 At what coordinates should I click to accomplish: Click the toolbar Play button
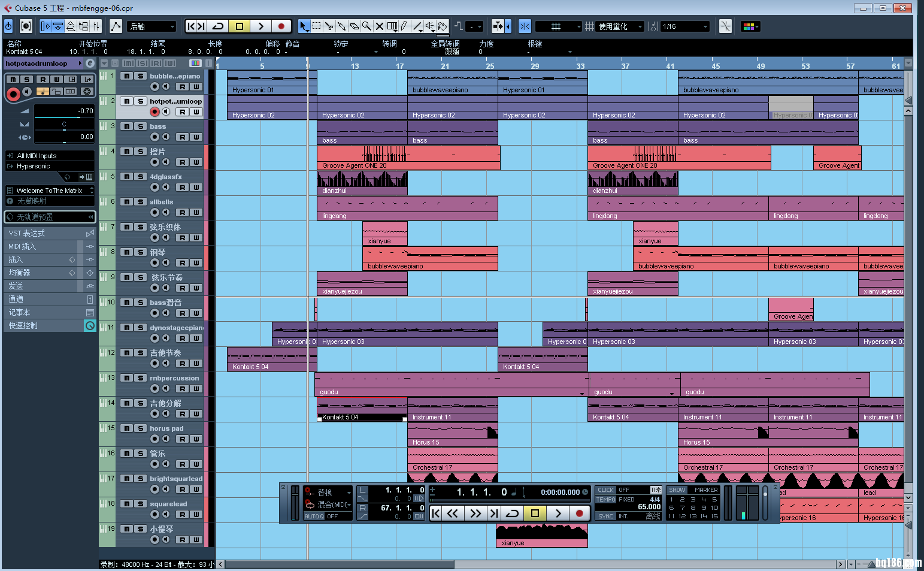(x=260, y=26)
